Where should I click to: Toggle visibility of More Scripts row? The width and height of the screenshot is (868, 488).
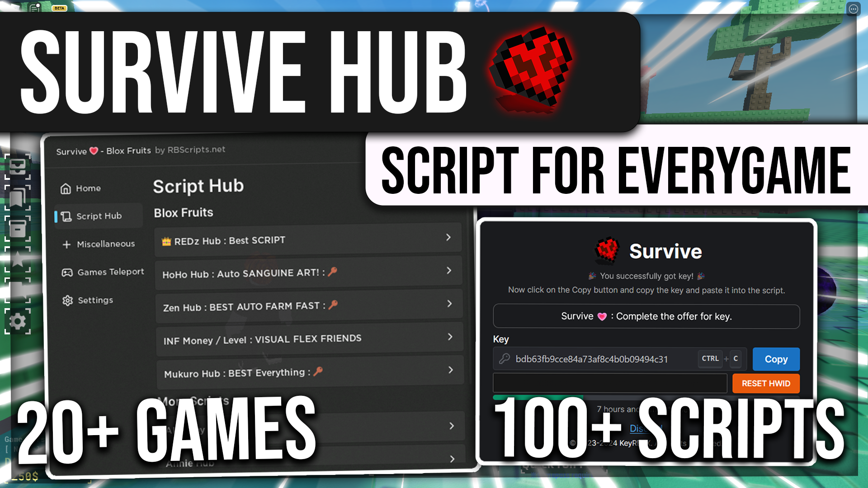[x=307, y=400]
